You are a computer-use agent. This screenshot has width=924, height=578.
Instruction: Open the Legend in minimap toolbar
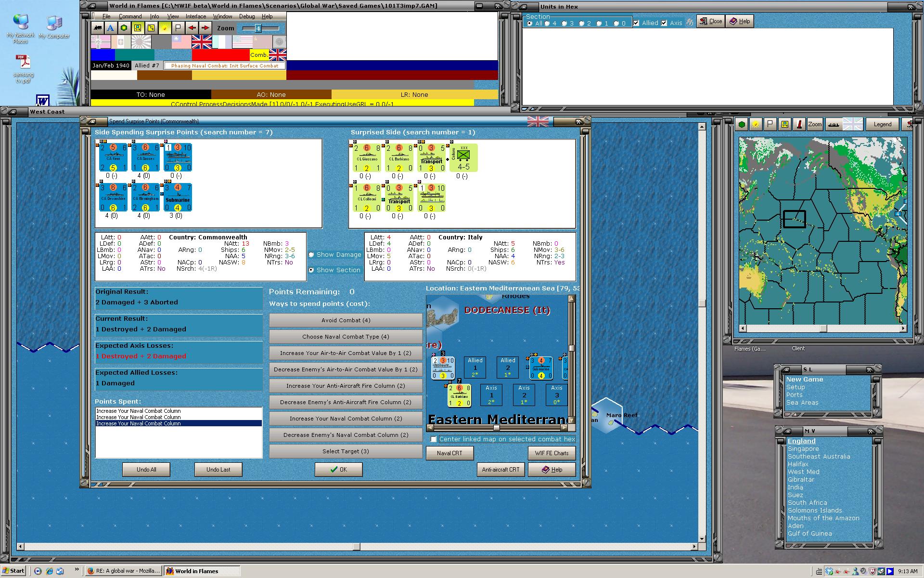(882, 124)
